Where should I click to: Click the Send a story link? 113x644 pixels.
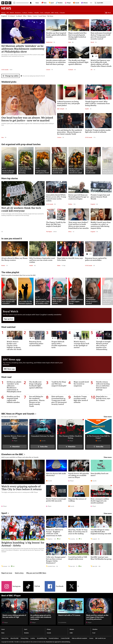tap(19, 573)
